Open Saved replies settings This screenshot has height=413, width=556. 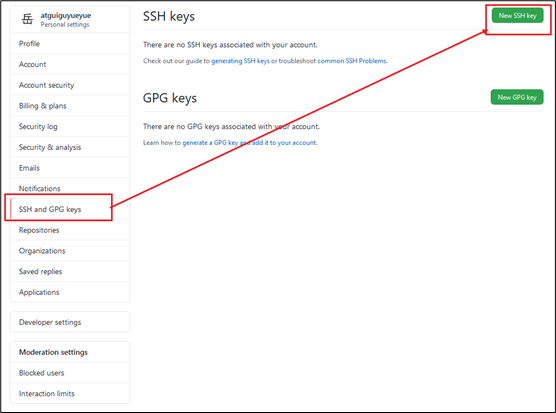coord(70,272)
